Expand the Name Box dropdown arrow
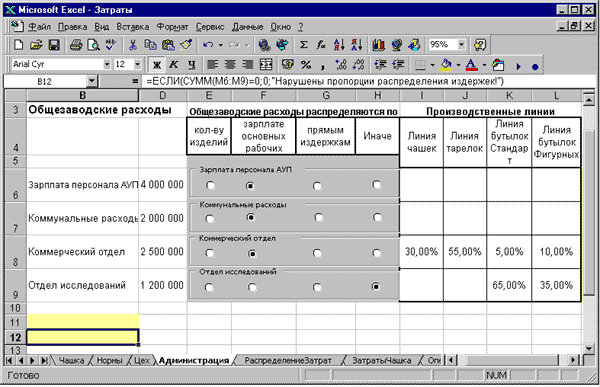Viewport: 600px width, 387px height. (x=91, y=81)
